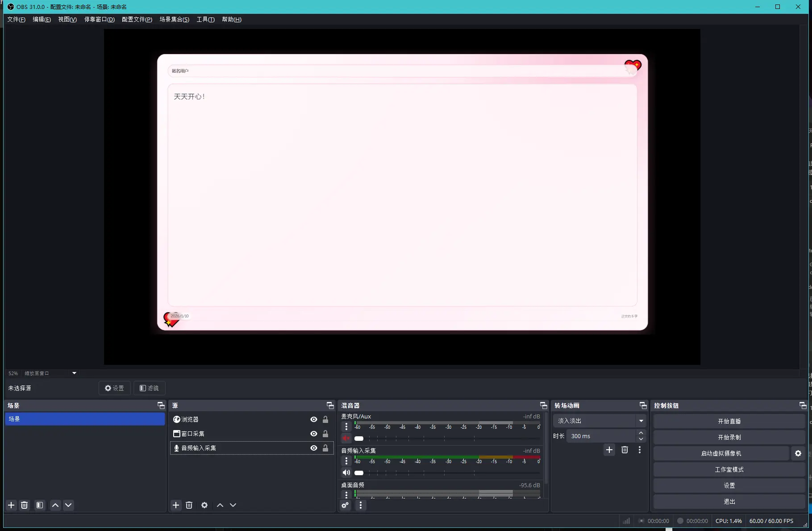Unmute the 麦克风/Aux speaker icon

pyautogui.click(x=346, y=438)
